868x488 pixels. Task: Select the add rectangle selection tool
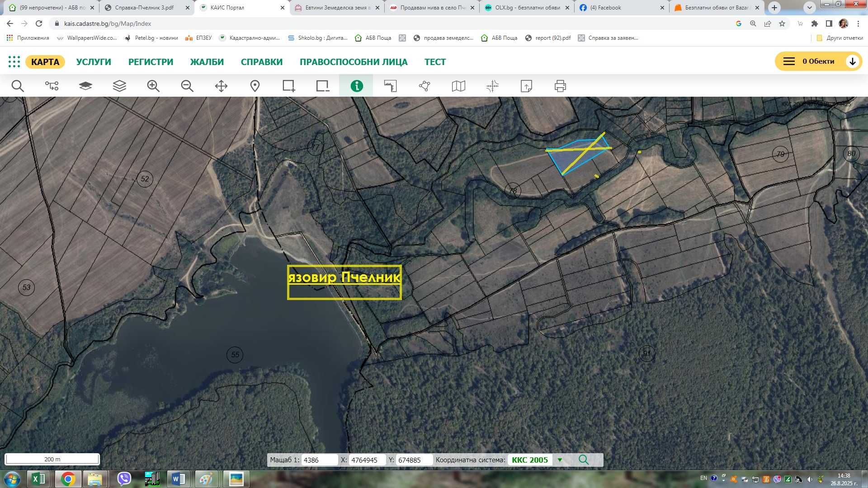(x=288, y=86)
